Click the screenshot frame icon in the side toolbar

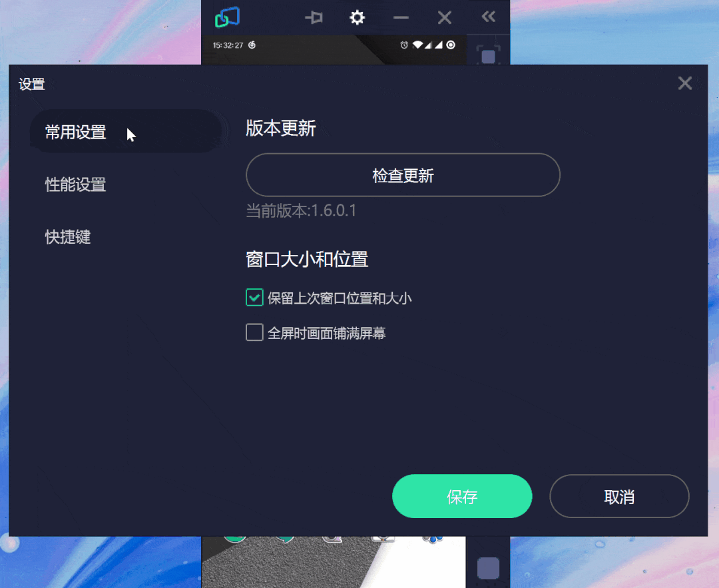pos(488,55)
